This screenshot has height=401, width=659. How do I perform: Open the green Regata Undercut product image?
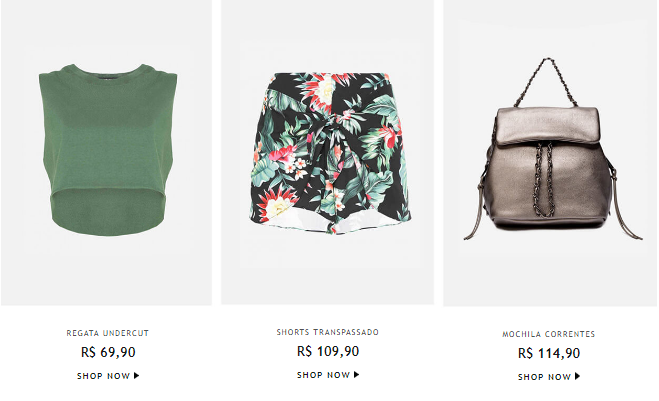pos(108,150)
